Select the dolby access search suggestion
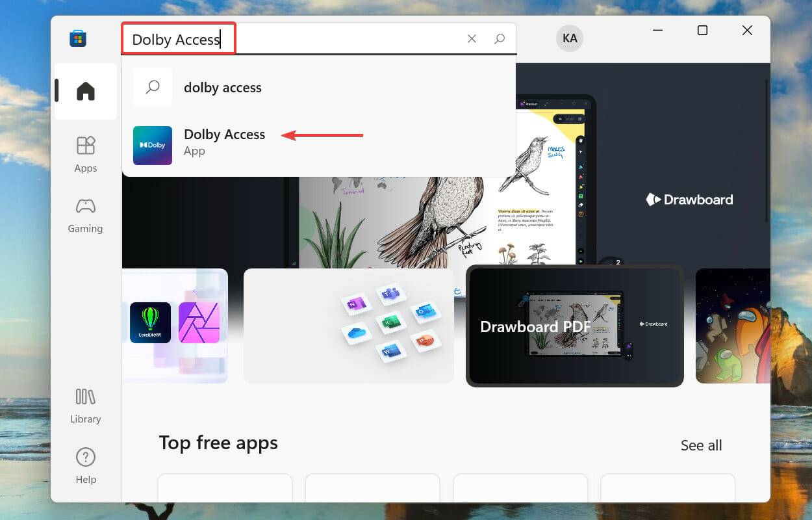Viewport: 812px width, 520px height. (223, 87)
